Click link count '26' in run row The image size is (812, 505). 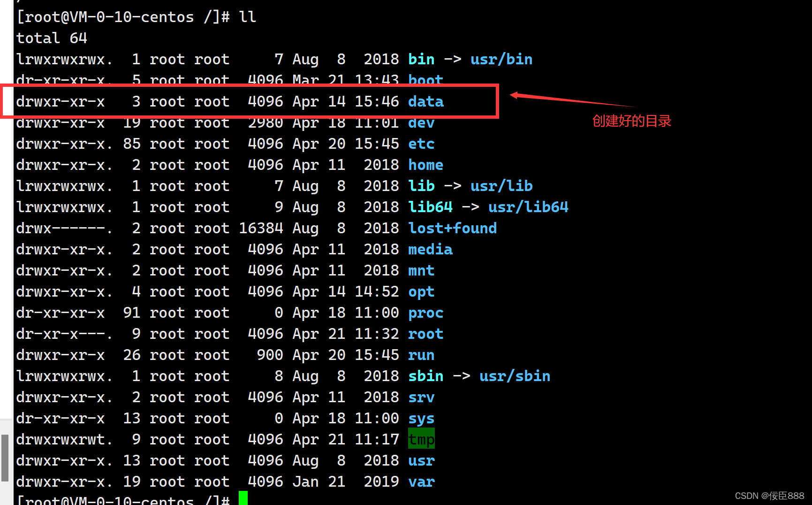tap(132, 355)
